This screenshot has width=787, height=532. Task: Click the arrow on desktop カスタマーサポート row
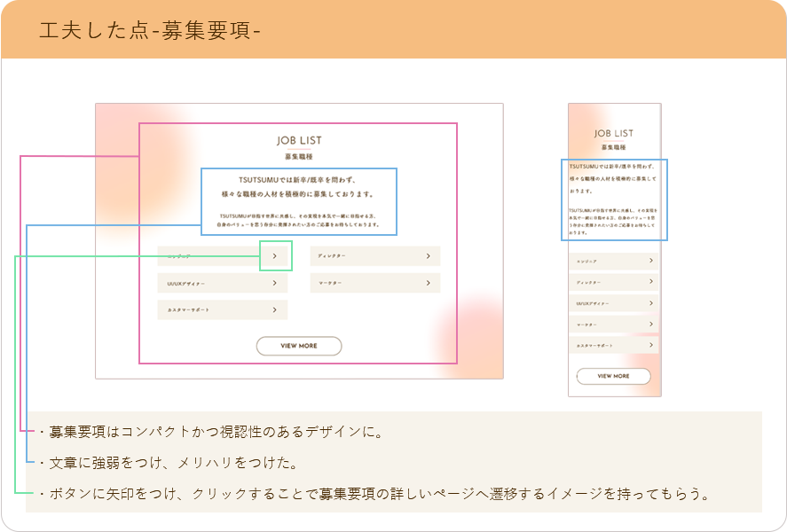275,309
